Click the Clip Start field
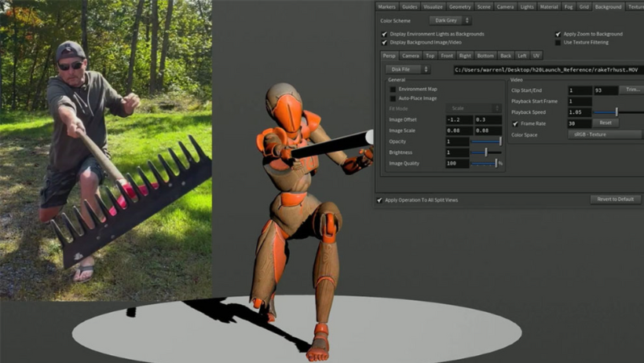Viewport: 644px width, 363px height. 580,90
